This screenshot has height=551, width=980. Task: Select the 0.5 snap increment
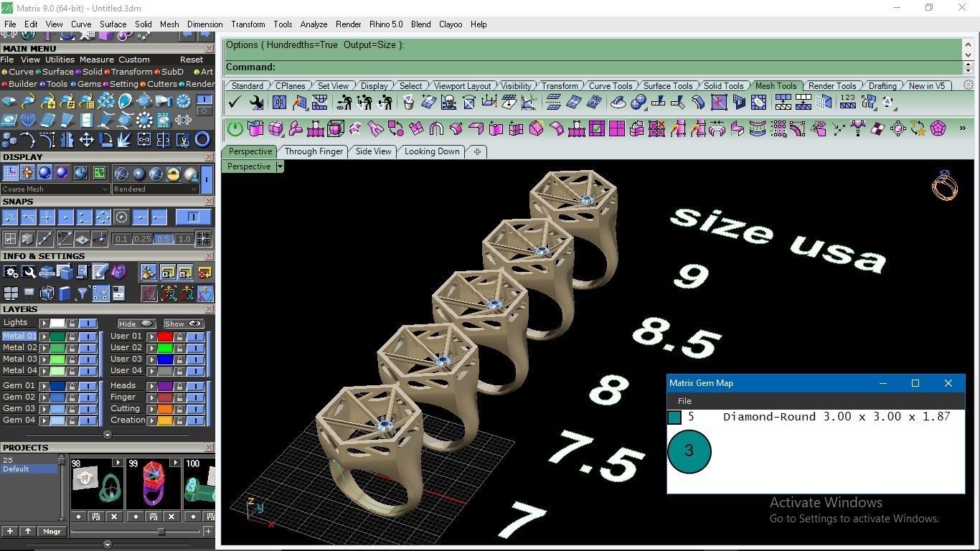click(164, 239)
